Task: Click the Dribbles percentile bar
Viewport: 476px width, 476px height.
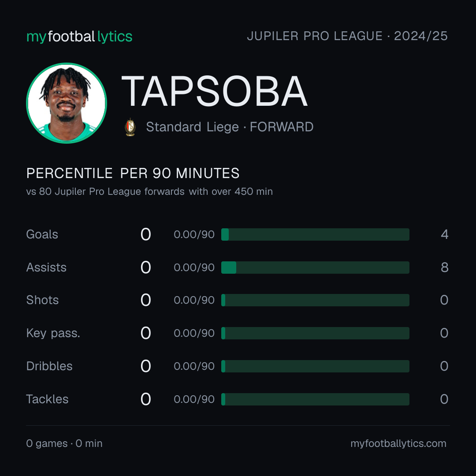Action: pos(315,366)
